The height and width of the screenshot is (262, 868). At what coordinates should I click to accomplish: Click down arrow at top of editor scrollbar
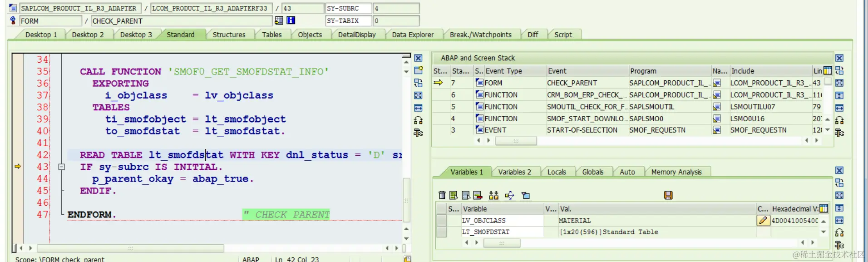(406, 71)
